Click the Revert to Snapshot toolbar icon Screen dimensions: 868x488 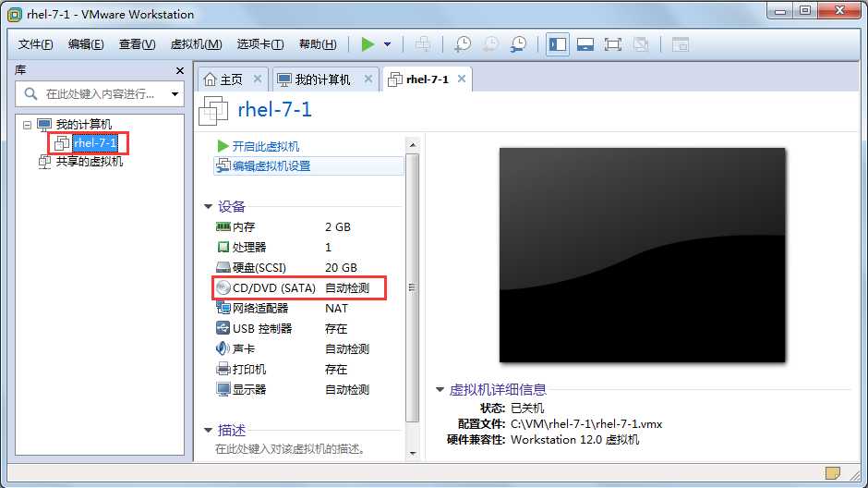(490, 43)
